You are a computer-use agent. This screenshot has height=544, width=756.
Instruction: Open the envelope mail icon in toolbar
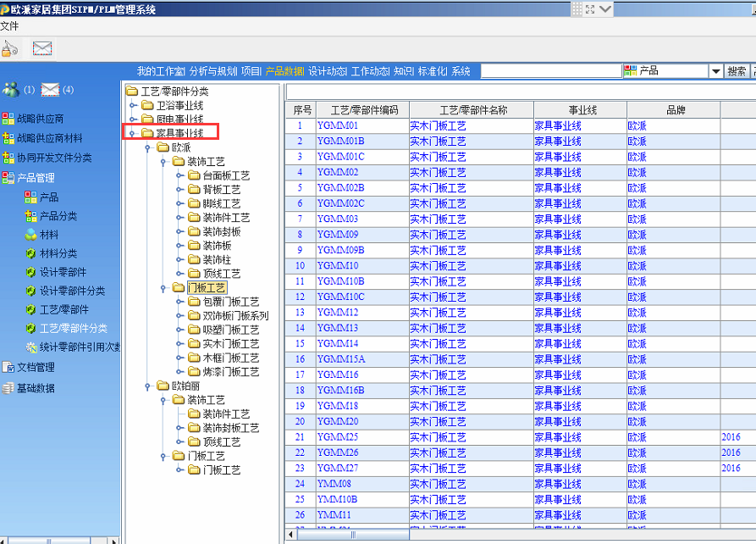coord(42,48)
